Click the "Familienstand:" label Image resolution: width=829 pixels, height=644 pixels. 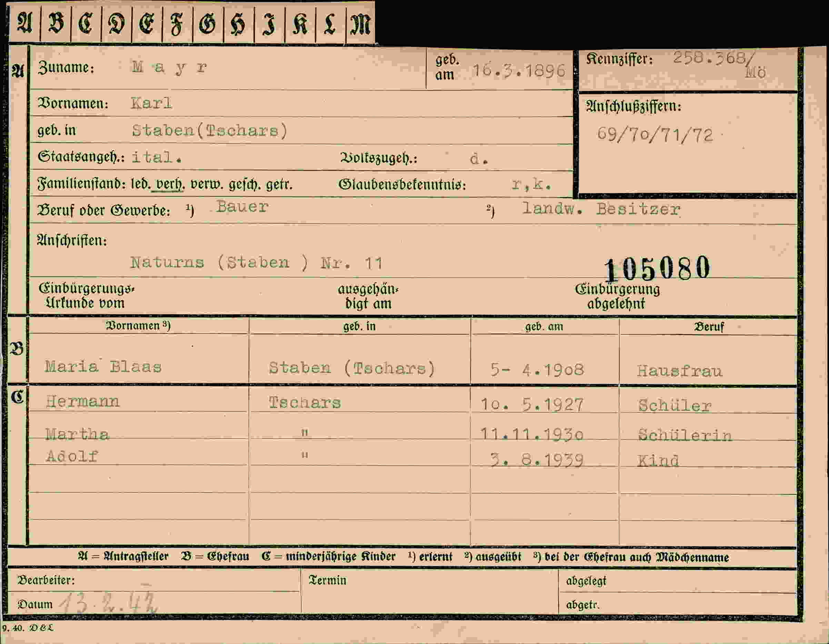coord(82,184)
